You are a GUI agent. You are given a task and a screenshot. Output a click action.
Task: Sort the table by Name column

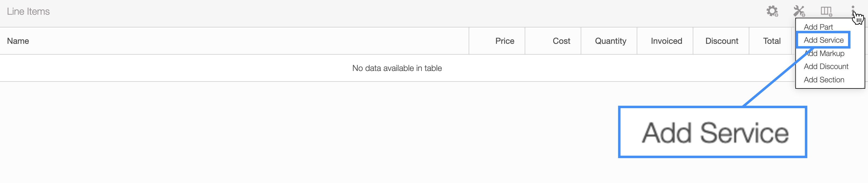tap(18, 41)
